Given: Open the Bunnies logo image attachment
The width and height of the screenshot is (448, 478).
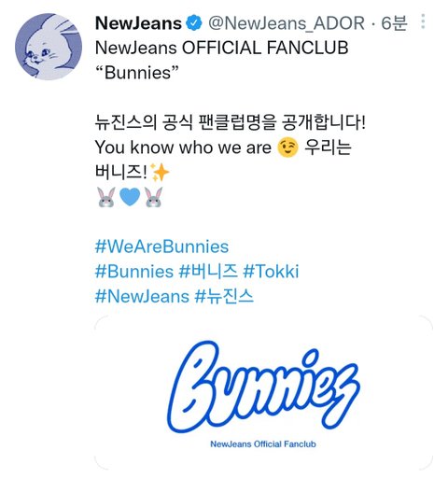Looking at the screenshot, I should [263, 393].
